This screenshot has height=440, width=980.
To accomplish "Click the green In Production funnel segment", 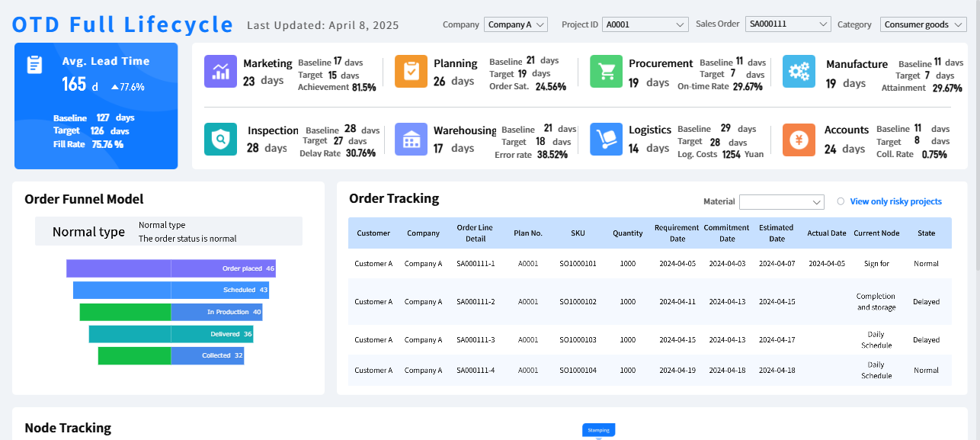I will tap(125, 312).
